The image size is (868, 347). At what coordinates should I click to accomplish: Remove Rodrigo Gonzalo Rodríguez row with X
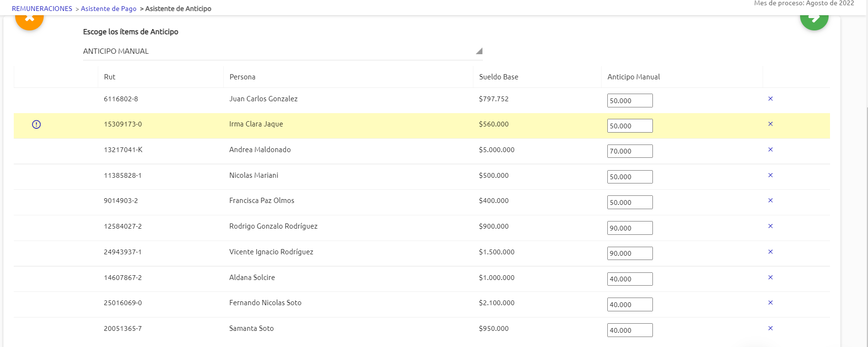[x=770, y=226]
